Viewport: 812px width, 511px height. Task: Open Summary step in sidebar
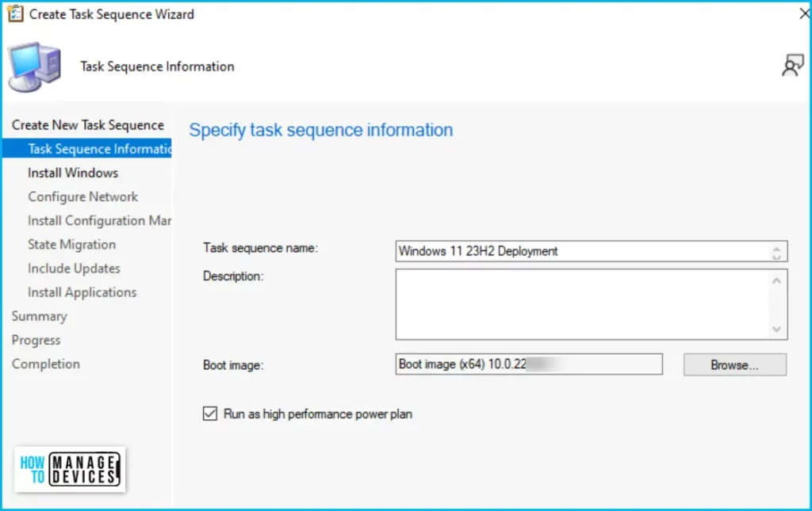pyautogui.click(x=40, y=316)
